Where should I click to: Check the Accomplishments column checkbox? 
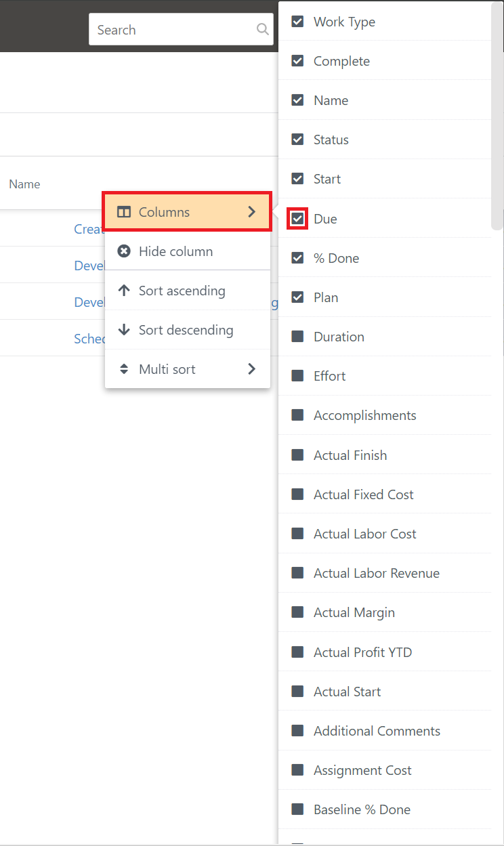pos(297,415)
